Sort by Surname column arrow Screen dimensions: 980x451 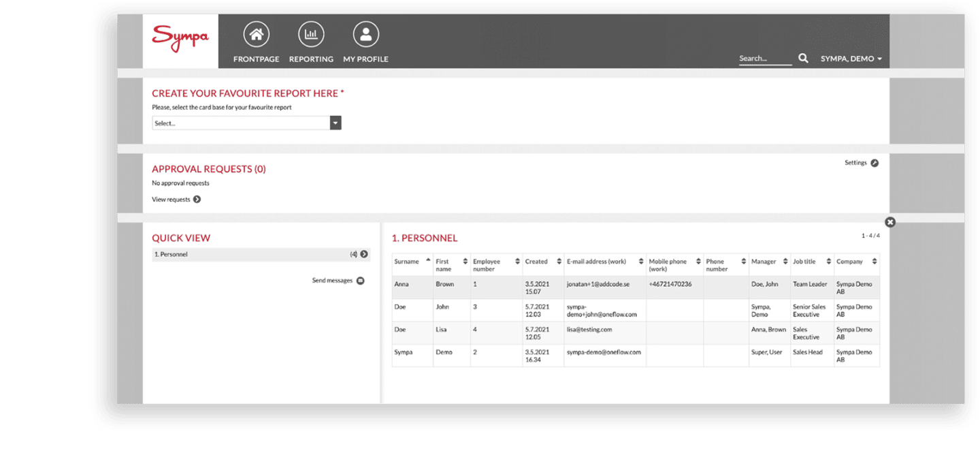(428, 260)
